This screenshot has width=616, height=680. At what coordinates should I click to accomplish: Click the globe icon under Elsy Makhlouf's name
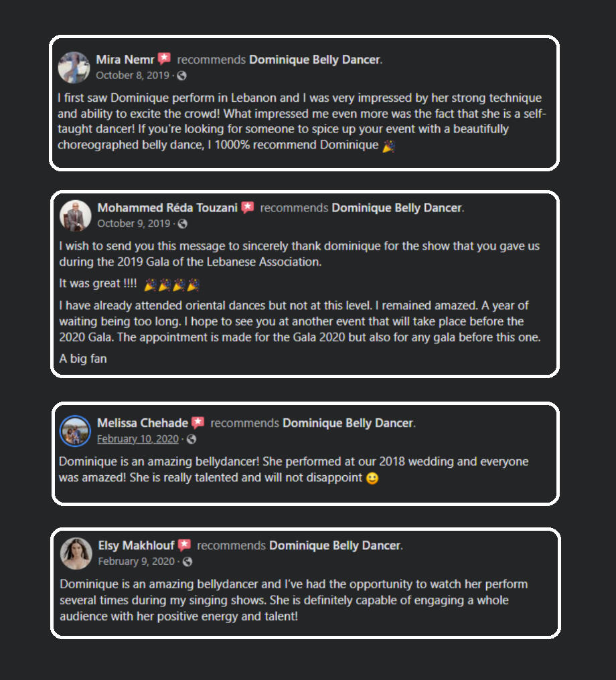[x=188, y=561]
